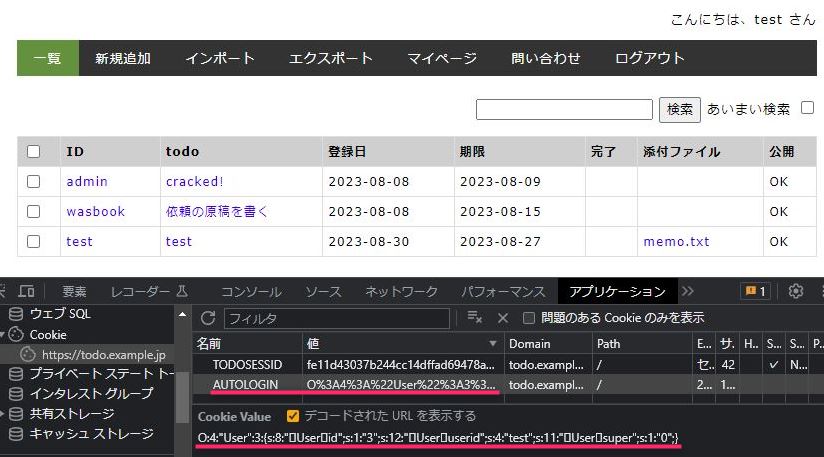Screen dimensions: 824x457
Task: Select the AUTOLOGIN cookie name
Action: pyautogui.click(x=245, y=384)
